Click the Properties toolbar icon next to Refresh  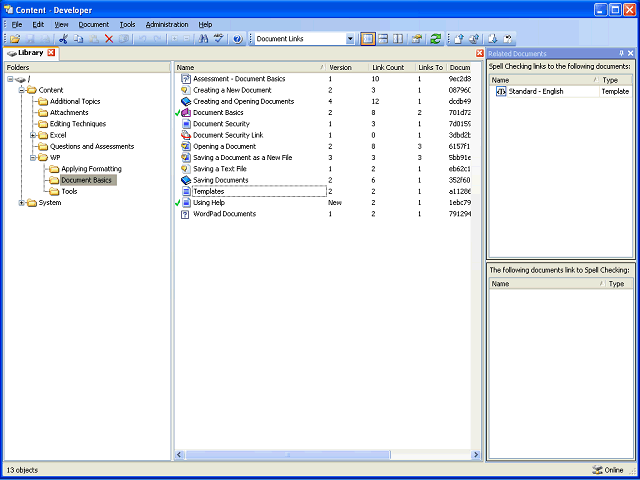point(416,39)
